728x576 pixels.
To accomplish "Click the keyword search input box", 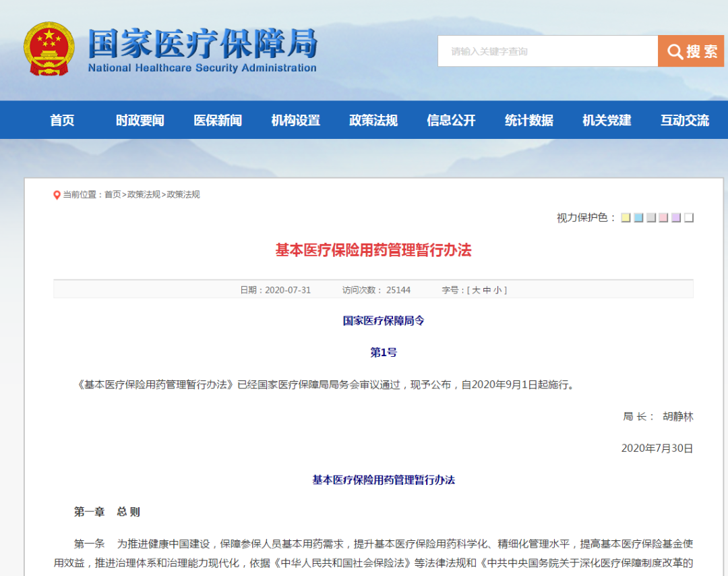I will click(x=539, y=51).
